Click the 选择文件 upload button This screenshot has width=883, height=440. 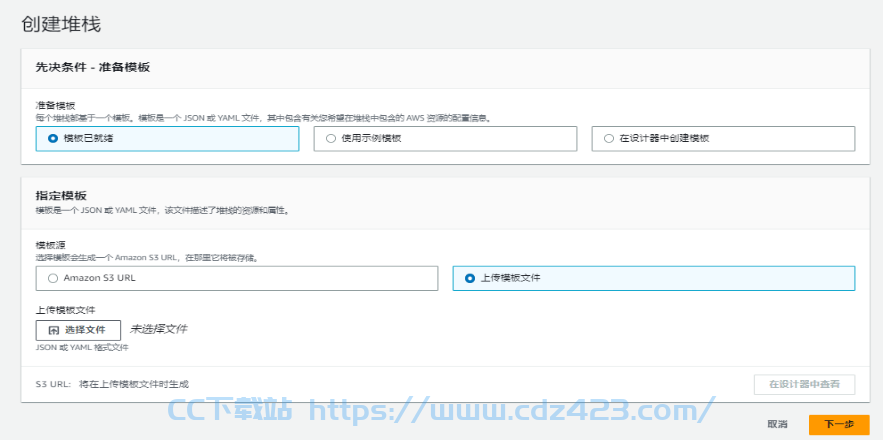[x=78, y=330]
